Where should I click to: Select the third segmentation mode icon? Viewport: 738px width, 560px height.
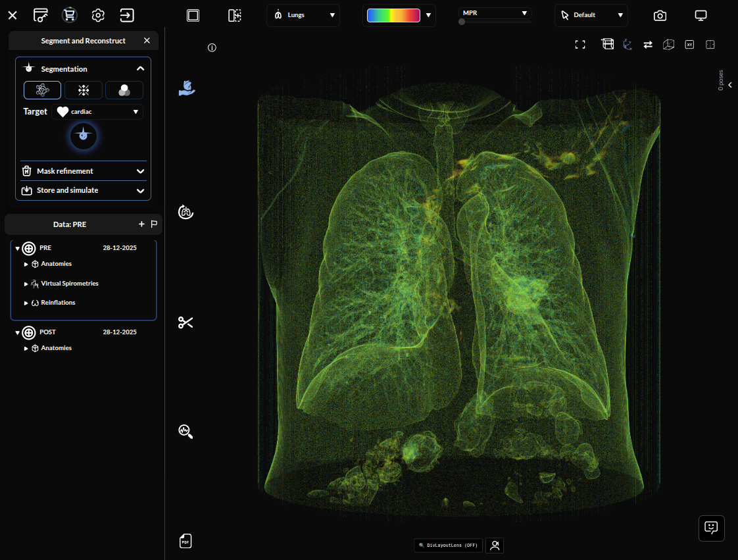coord(124,89)
